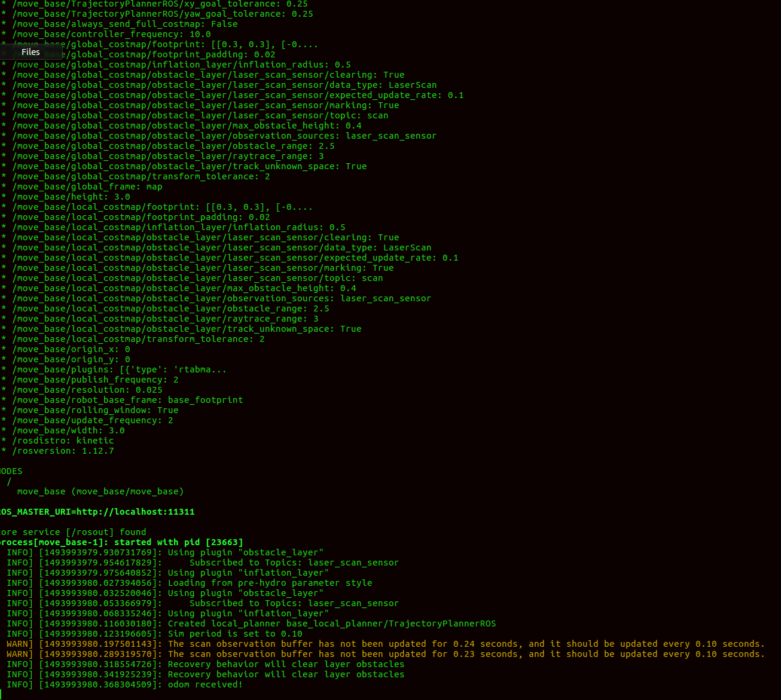Click the yaw_goal_tolerance: 0.25 parameter line

[x=162, y=14]
